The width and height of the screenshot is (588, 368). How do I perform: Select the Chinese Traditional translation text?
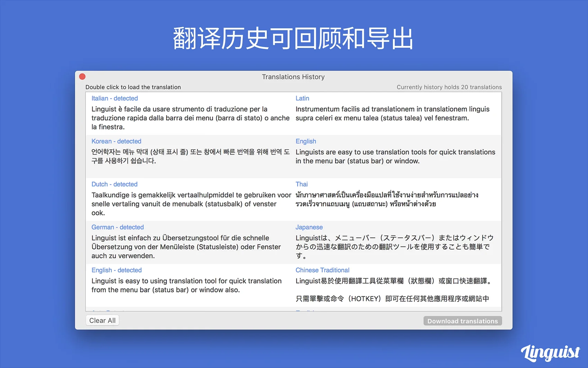[394, 290]
